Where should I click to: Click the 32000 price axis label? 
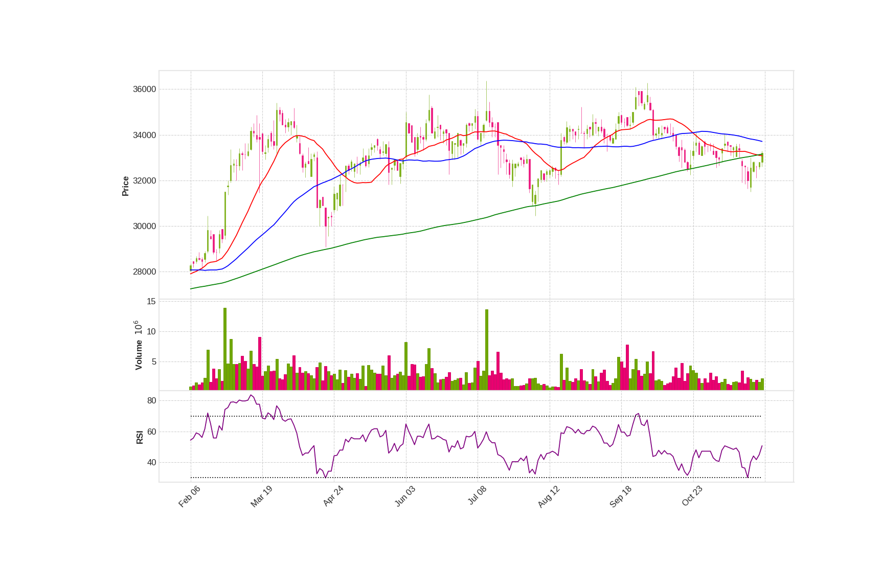[144, 181]
